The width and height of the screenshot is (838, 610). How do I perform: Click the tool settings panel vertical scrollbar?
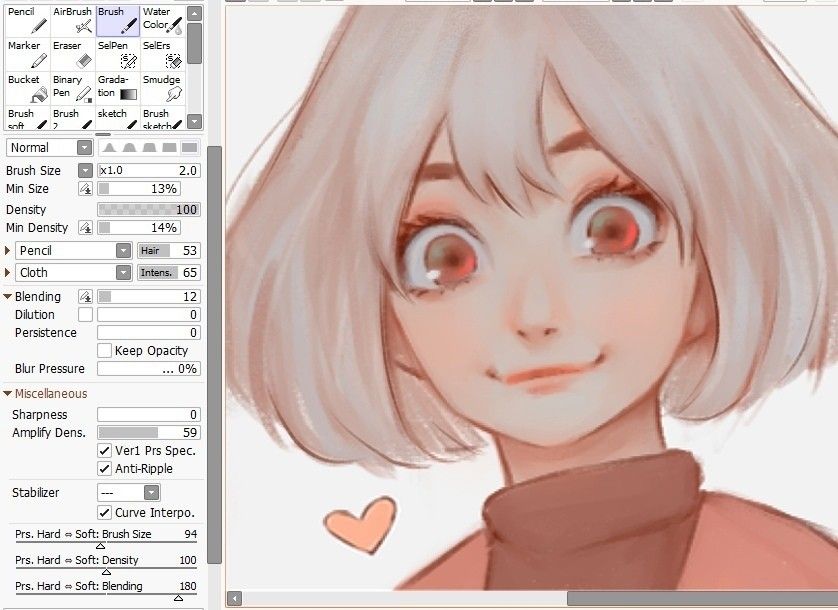pos(214,355)
